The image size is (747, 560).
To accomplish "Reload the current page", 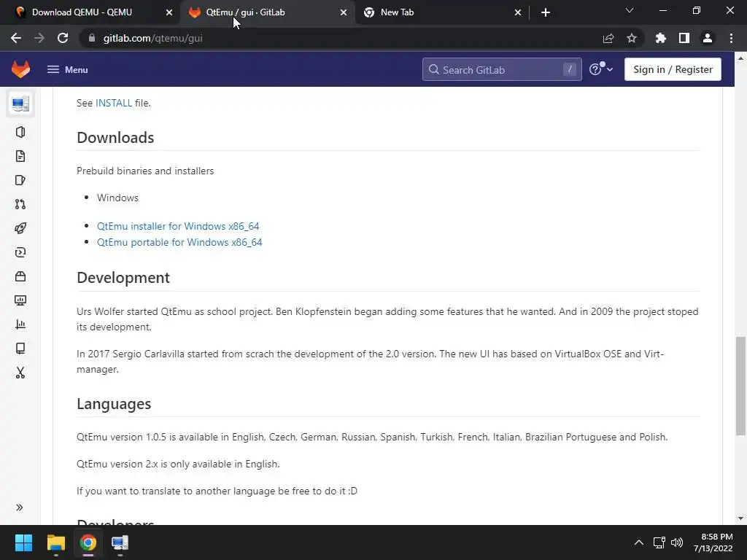I will pos(63,38).
